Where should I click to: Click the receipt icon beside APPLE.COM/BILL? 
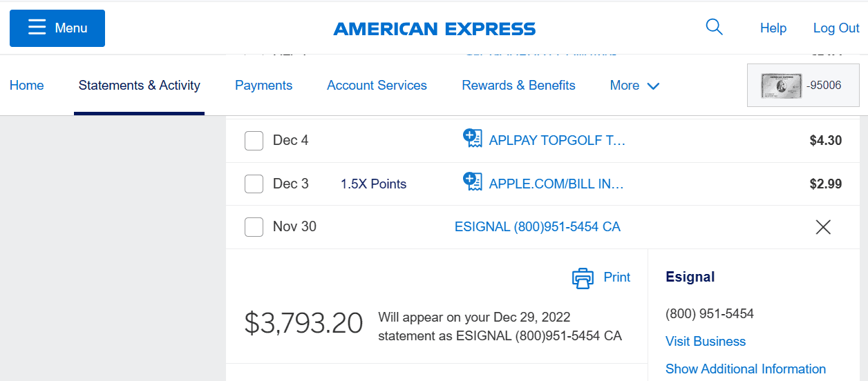(x=472, y=182)
